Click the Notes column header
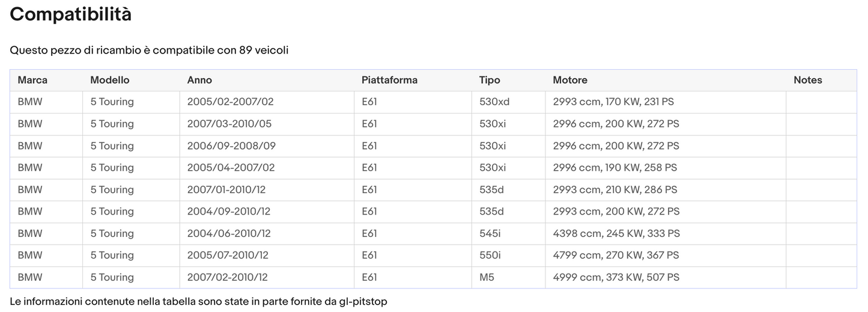The image size is (868, 312). pos(807,80)
